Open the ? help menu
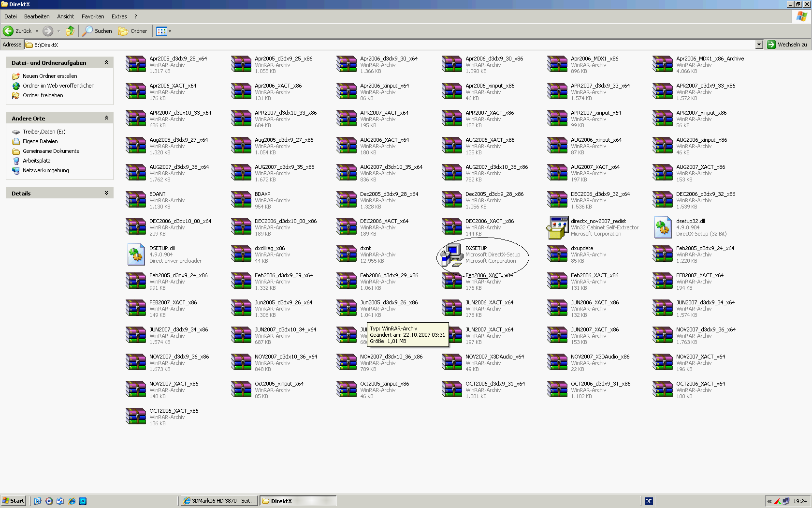The image size is (812, 508). tap(136, 16)
